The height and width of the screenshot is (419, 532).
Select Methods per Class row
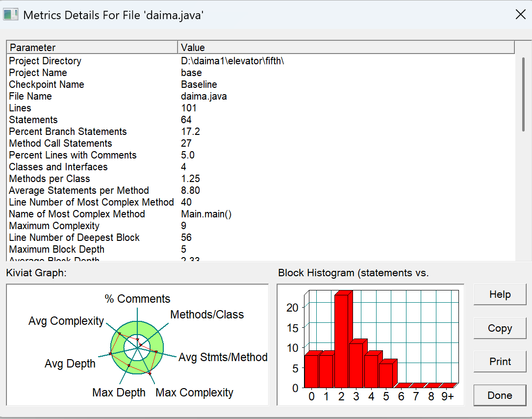tap(260, 179)
